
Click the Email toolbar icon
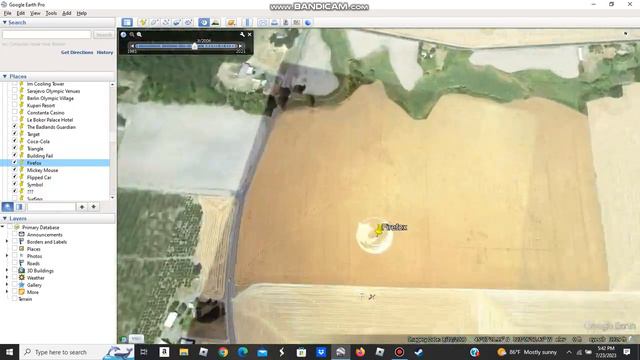(x=262, y=22)
